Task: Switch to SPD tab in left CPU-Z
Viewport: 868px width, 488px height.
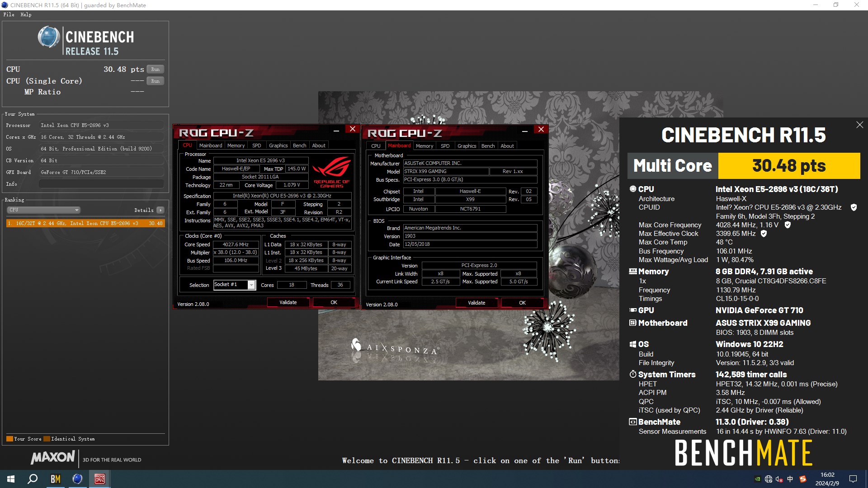Action: (x=257, y=145)
